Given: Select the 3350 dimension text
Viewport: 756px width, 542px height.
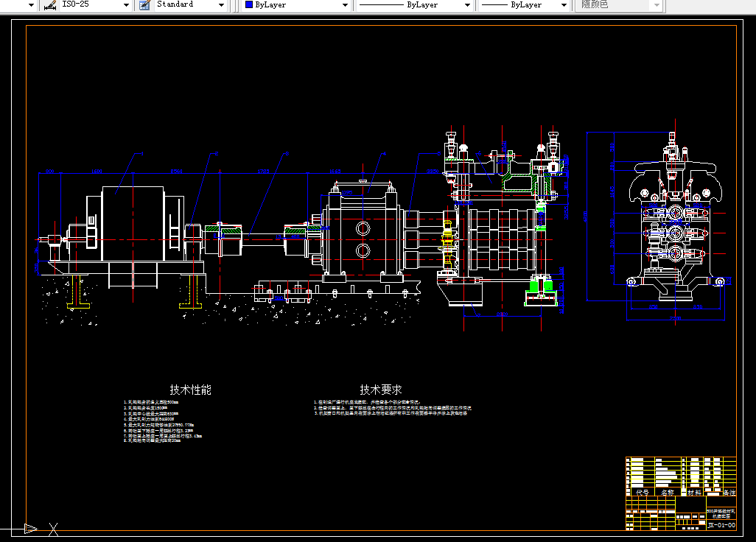Looking at the screenshot, I should coord(433,172).
